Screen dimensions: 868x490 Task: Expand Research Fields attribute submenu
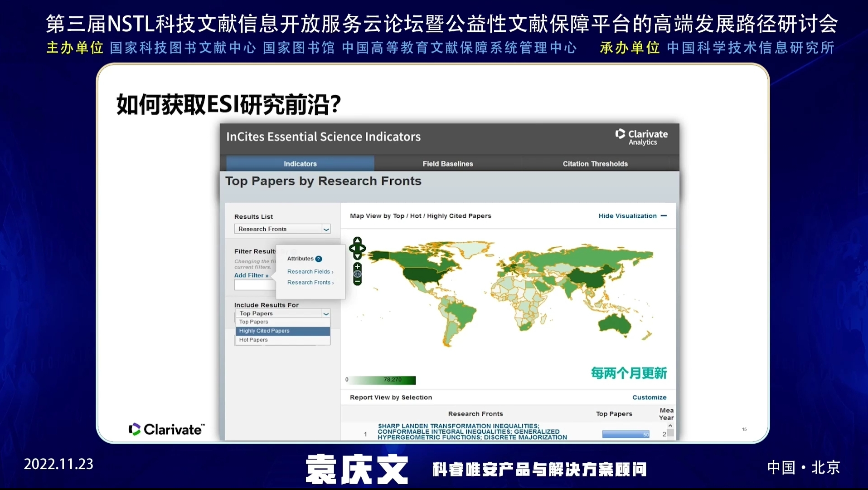click(310, 271)
